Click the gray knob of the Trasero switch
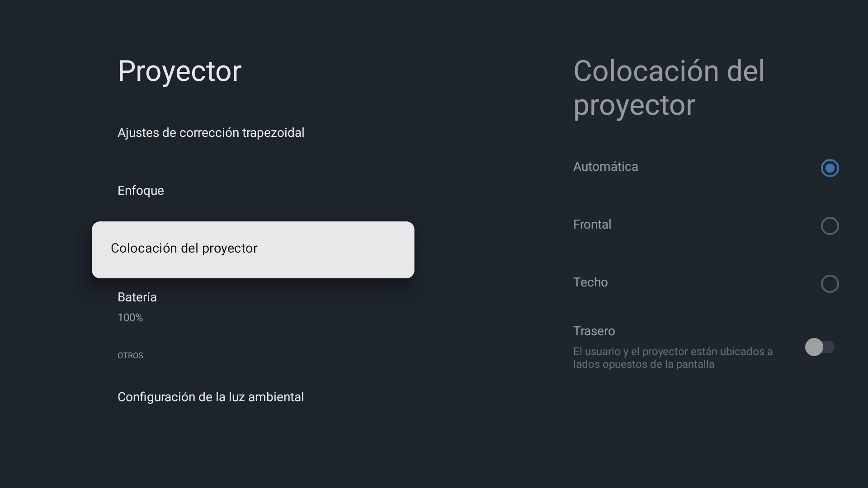 tap(814, 347)
